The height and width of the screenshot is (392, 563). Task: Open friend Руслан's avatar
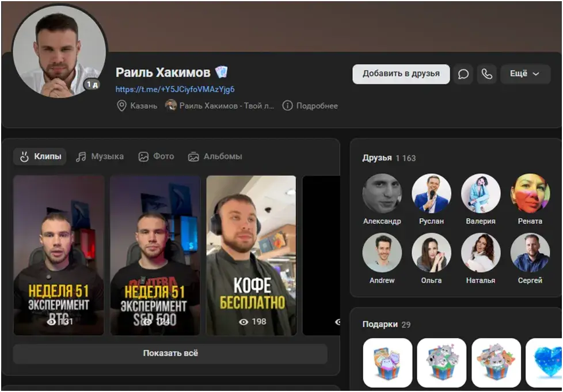[x=431, y=193]
